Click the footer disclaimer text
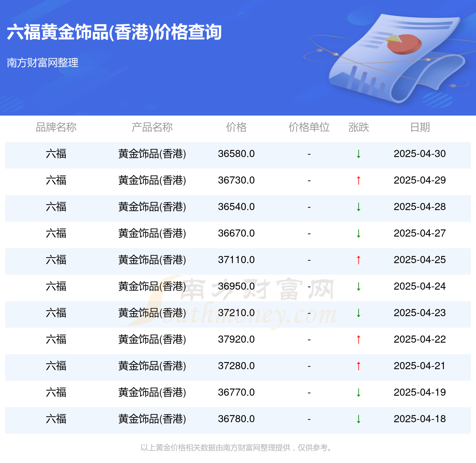 [x=237, y=448]
